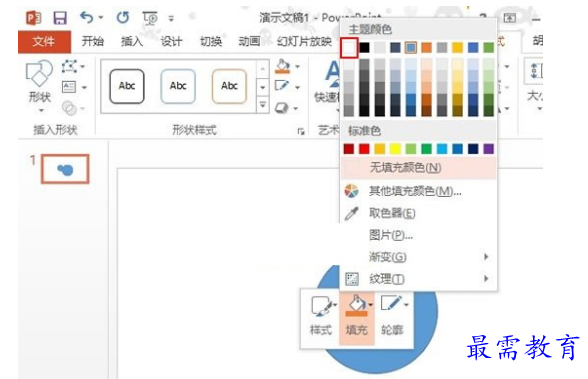Click mini toolbar 样式 button
This screenshot has height=379, width=588.
321,317
